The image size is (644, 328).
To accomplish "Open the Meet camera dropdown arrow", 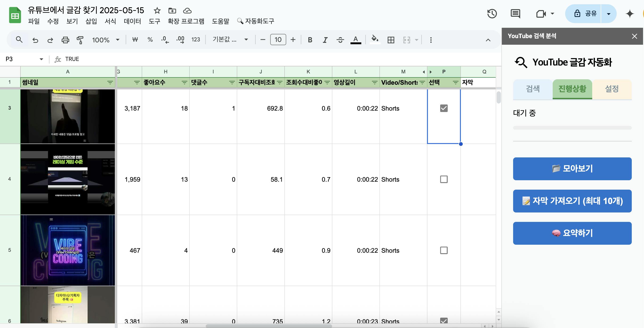I will pos(552,13).
